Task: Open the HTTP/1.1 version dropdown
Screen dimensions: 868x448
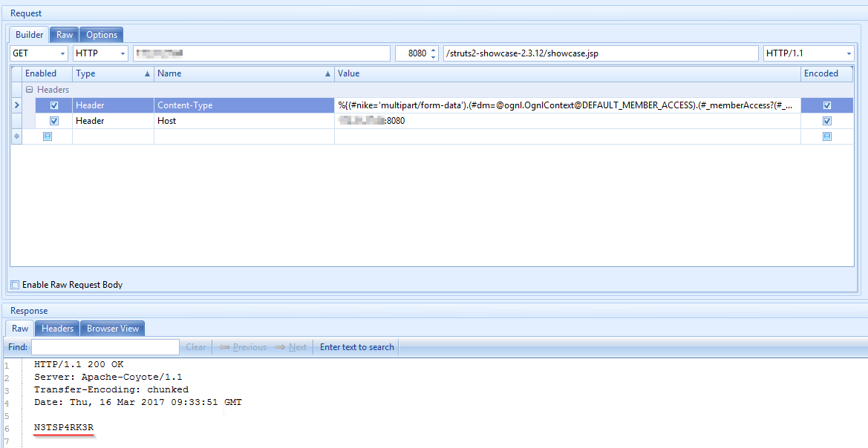Action: (x=849, y=53)
